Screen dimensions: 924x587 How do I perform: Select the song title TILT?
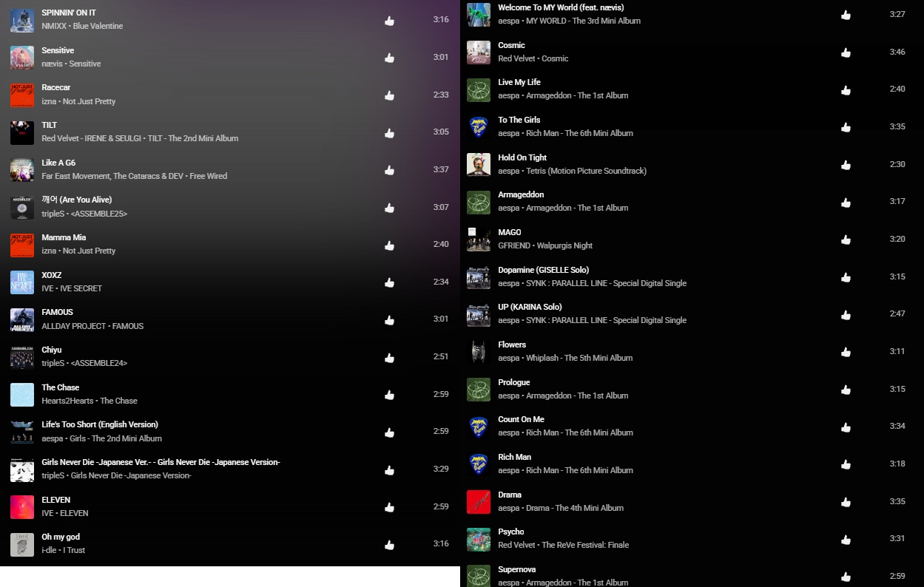pyautogui.click(x=50, y=125)
